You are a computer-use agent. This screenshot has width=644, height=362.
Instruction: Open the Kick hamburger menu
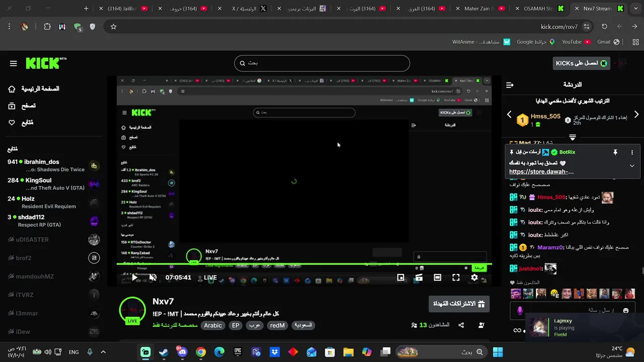point(14,63)
